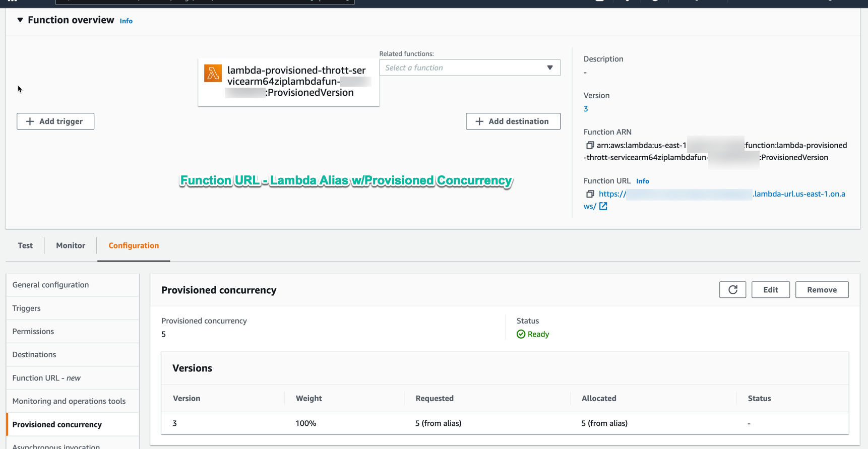Open Destinations in the sidebar
The image size is (868, 449).
(x=73, y=354)
